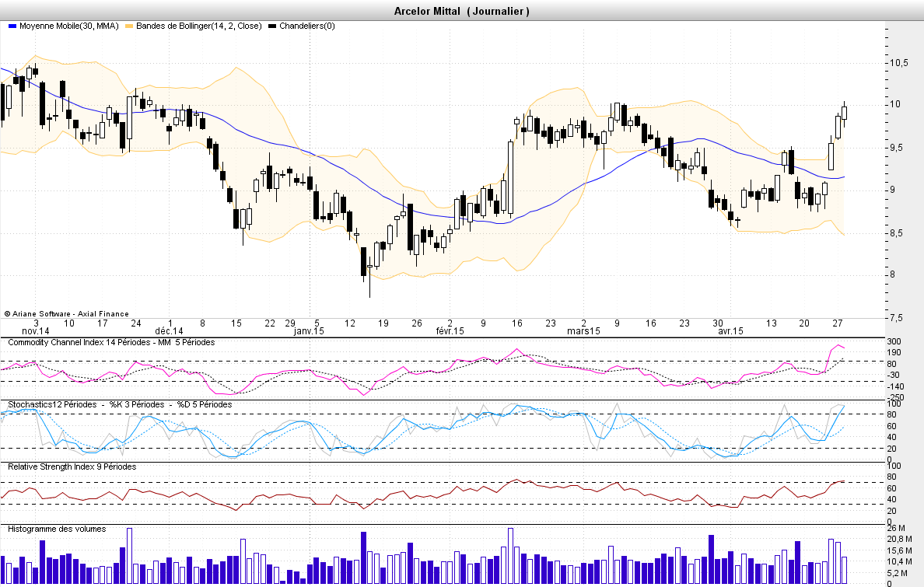The width and height of the screenshot is (924, 587).
Task: Click the Relative Strength Index 9 Périodes heading
Action: click(72, 466)
